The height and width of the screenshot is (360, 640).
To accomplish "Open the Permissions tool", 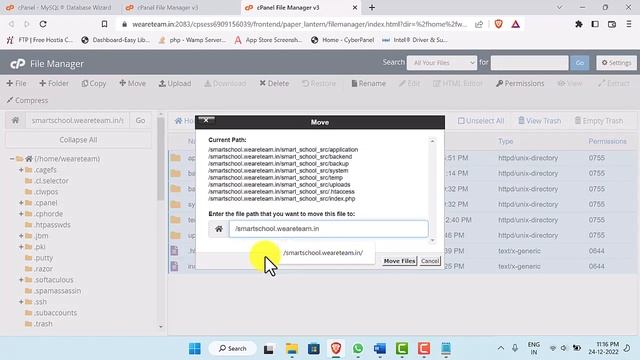I will click(520, 83).
